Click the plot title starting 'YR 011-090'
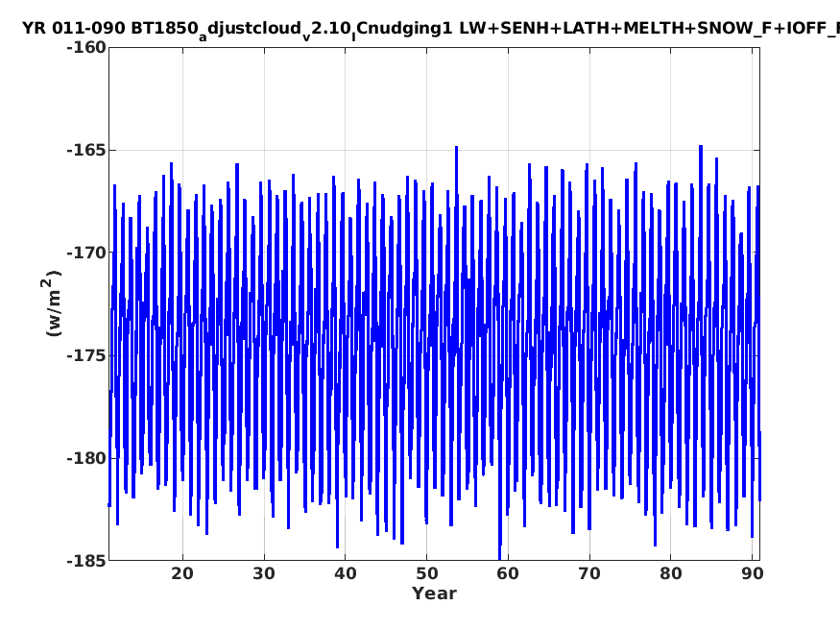This screenshot has height=630, width=840. (431, 29)
